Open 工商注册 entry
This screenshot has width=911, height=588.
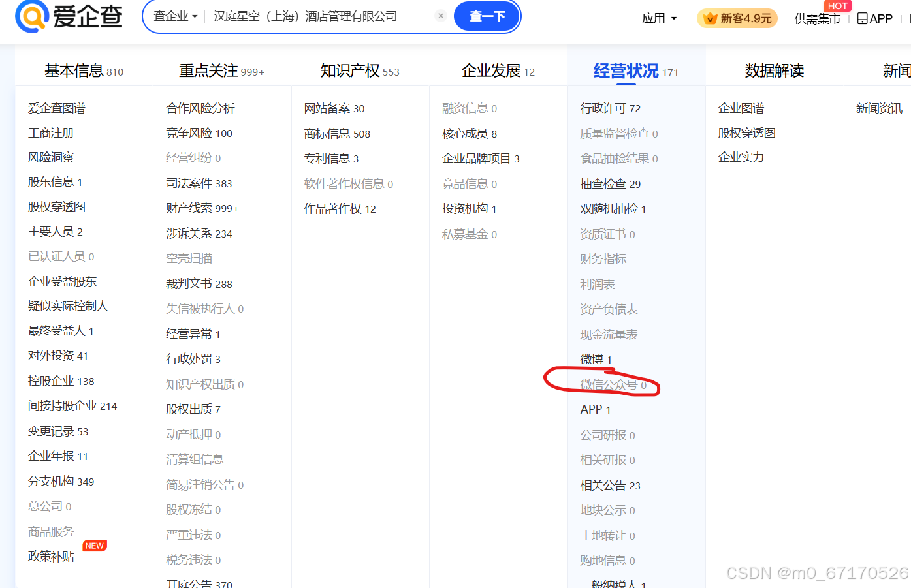(x=51, y=133)
